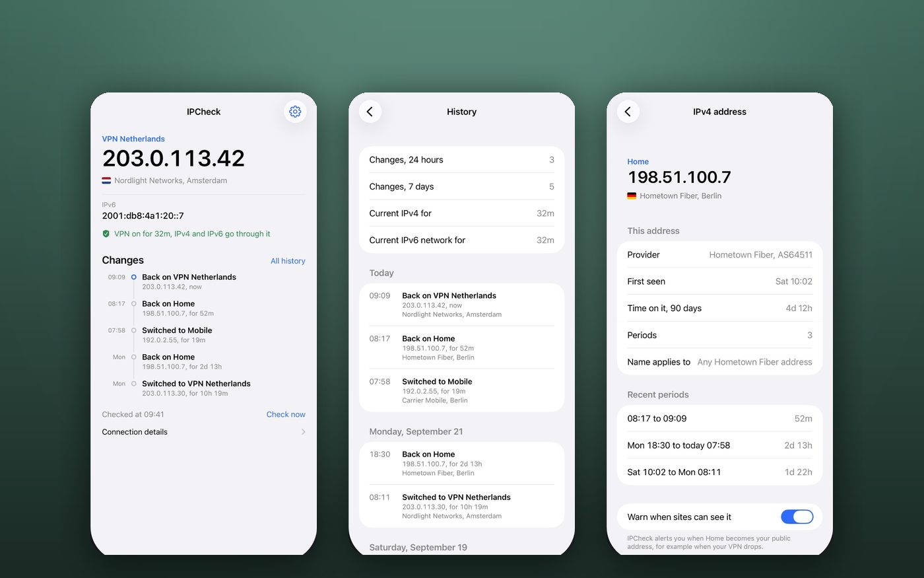Open the 07:58 Switched to Mobile history entry

click(462, 390)
